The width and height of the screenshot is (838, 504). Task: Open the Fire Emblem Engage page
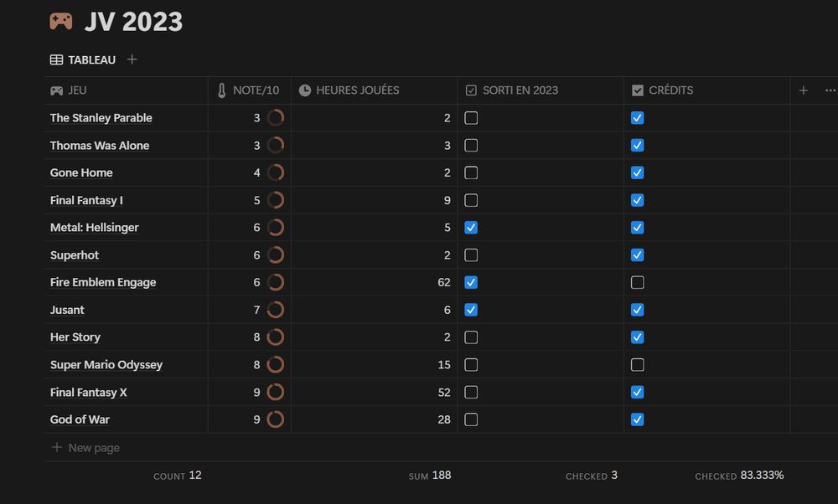(103, 282)
